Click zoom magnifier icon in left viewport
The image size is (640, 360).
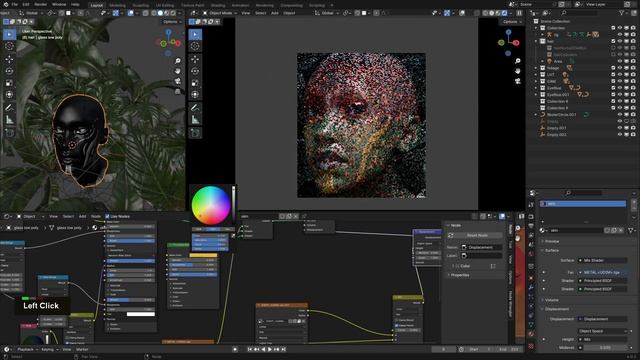tap(178, 61)
